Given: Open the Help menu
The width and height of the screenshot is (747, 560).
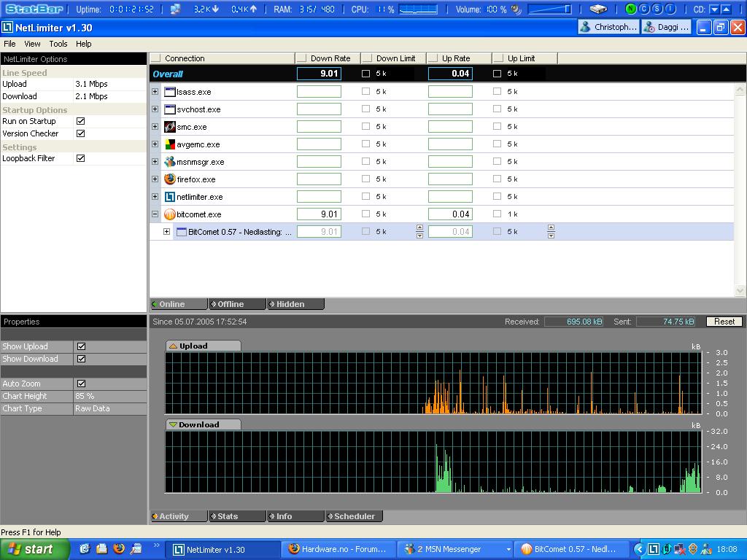Looking at the screenshot, I should tap(83, 44).
